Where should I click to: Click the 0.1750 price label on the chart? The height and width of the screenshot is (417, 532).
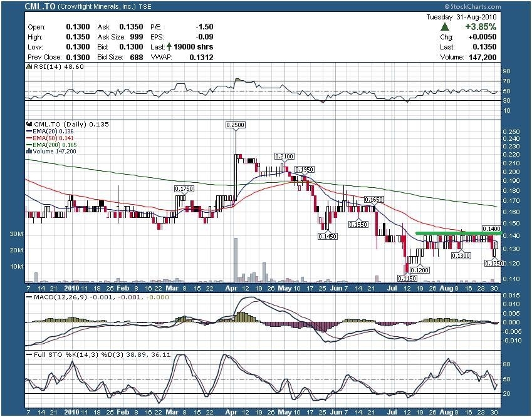tap(184, 189)
